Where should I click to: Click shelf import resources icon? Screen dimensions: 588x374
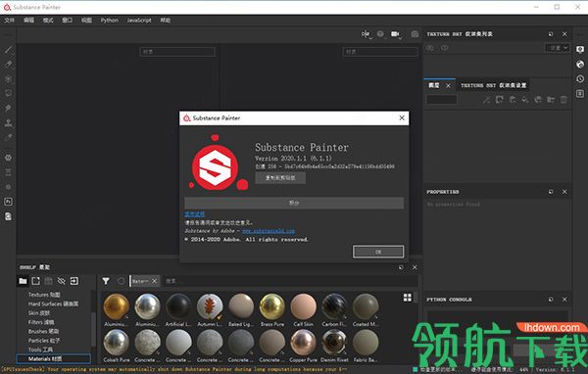coord(74,281)
